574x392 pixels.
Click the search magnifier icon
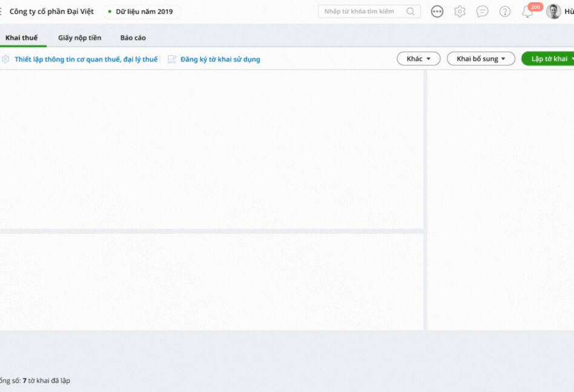coord(411,11)
